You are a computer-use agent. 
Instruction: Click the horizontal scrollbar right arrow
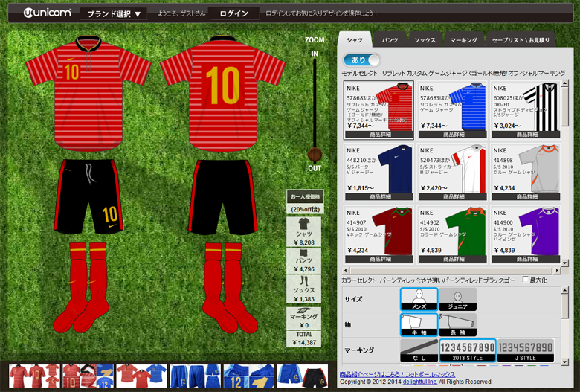pos(558,271)
